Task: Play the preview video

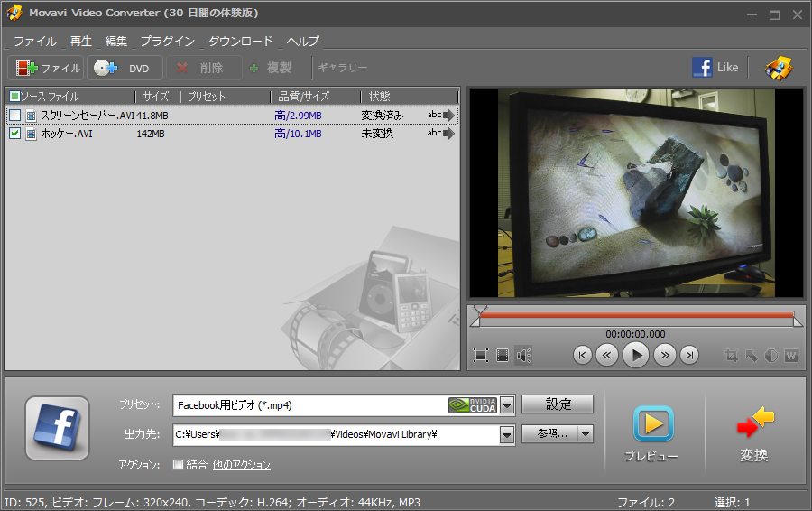Action: point(636,356)
